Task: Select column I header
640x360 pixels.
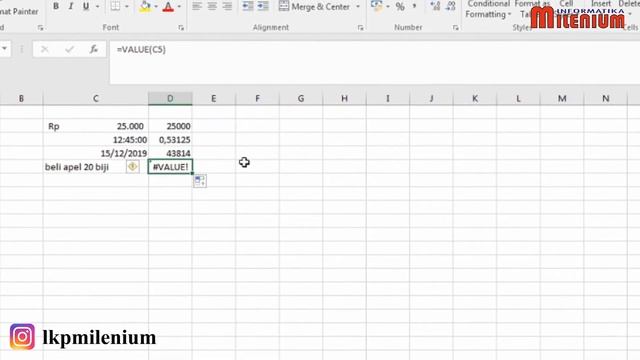Action: [x=388, y=98]
